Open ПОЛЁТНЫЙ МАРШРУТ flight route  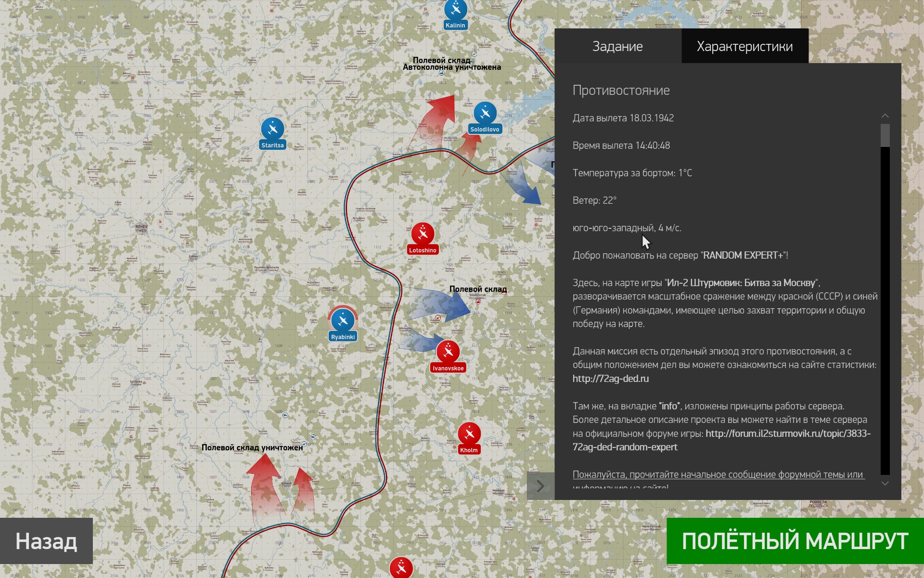(x=795, y=541)
